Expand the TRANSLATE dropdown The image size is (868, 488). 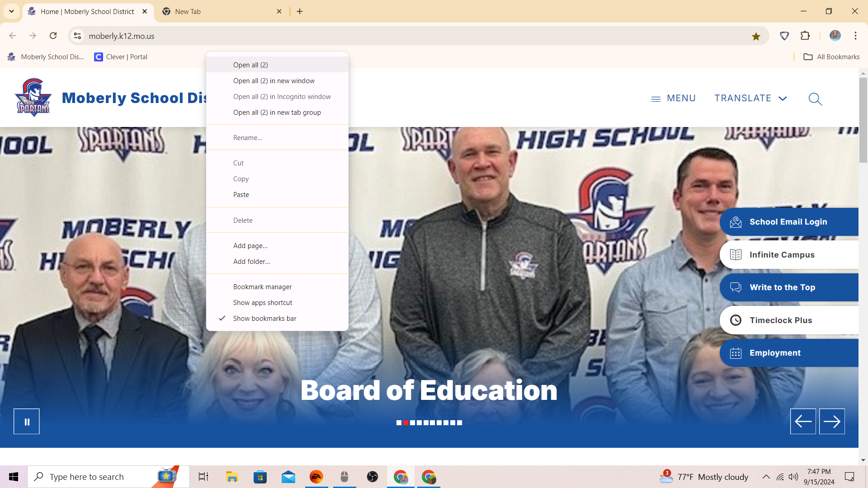[x=750, y=98]
